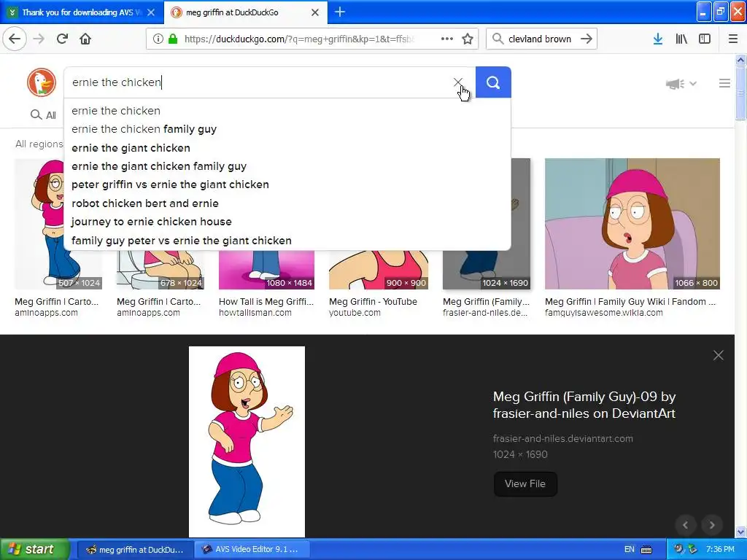Select the All search category
The width and height of the screenshot is (747, 560).
[x=43, y=114]
